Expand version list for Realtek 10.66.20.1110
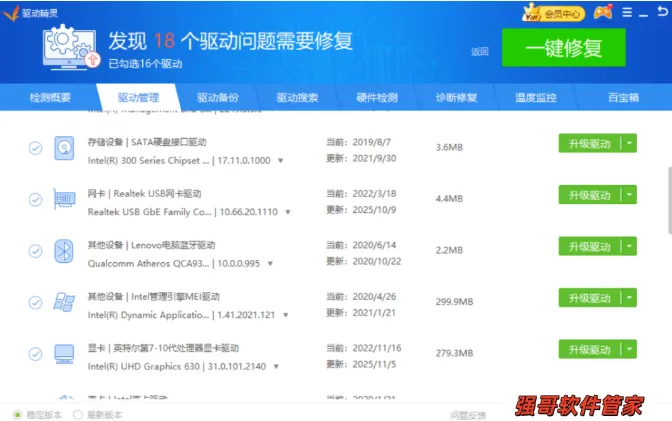The width and height of the screenshot is (672, 421). 288,212
